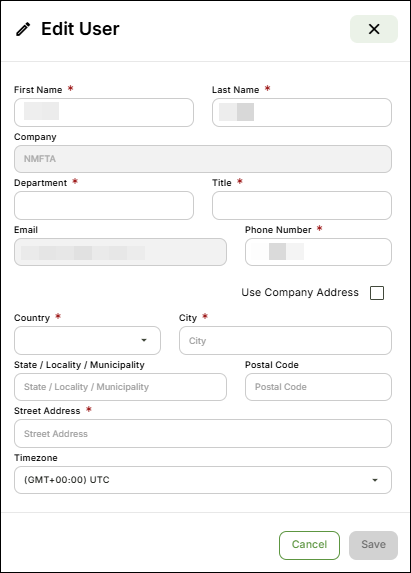Click the Street Address field
Viewport: 411px width, 573px height.
(203, 433)
